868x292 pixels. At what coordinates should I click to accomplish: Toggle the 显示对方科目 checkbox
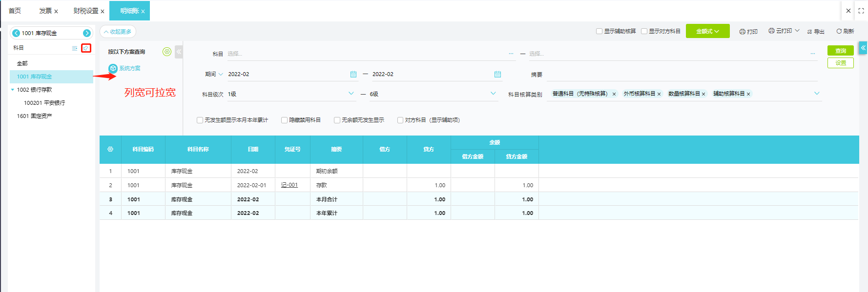pyautogui.click(x=644, y=31)
